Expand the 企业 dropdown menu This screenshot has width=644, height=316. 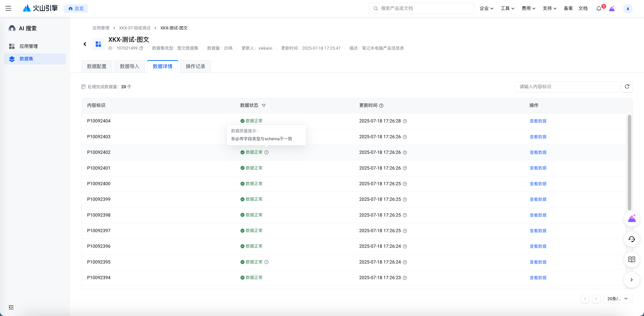tap(486, 8)
